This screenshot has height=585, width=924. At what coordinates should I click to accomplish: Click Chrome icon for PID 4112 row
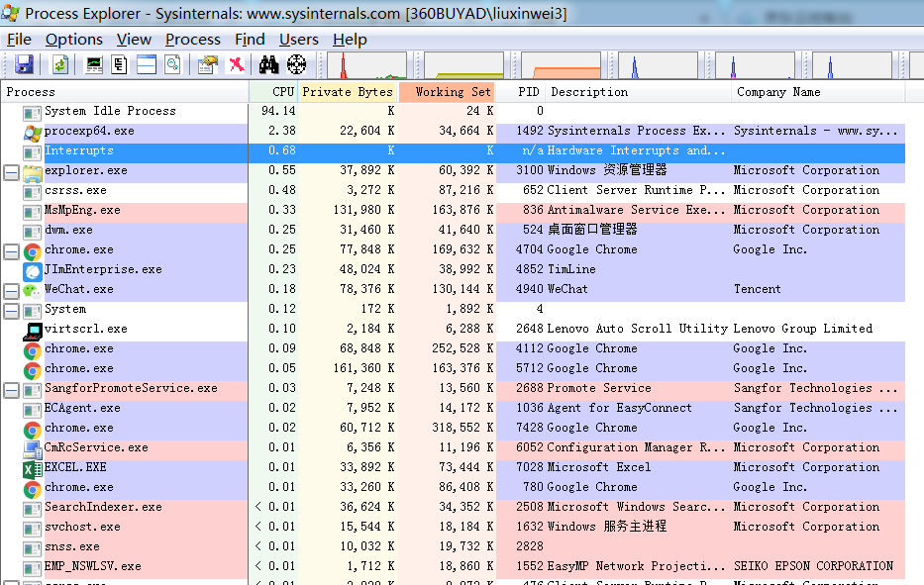coord(33,351)
